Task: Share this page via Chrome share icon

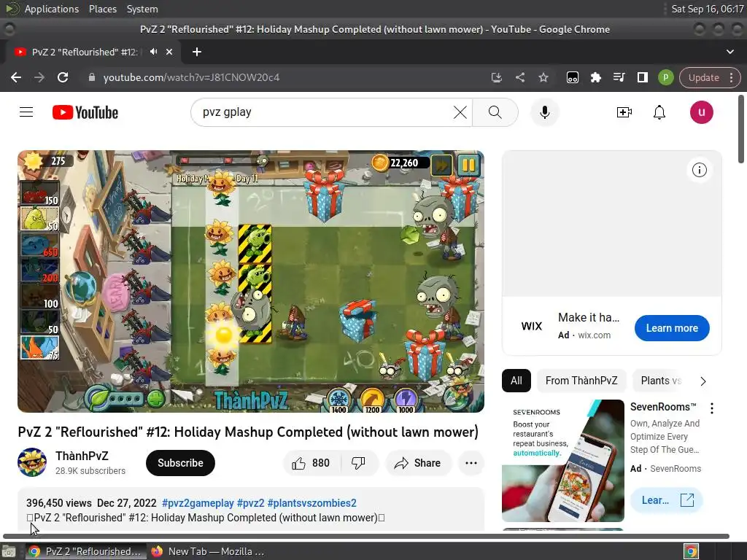Action: tap(520, 77)
